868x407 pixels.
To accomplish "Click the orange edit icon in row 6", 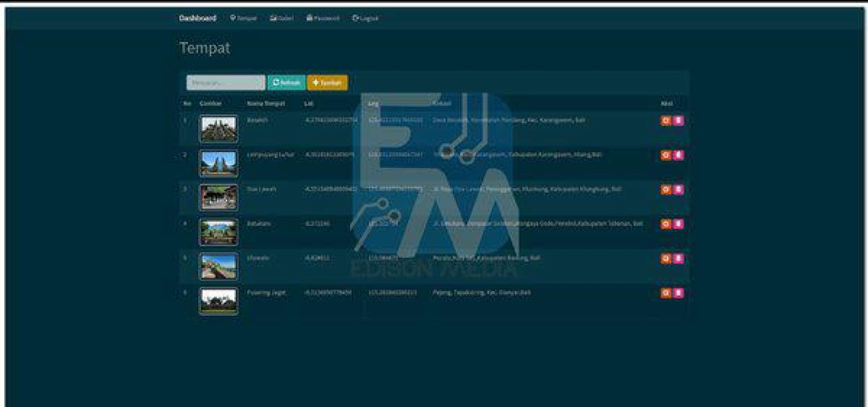I will tap(666, 293).
